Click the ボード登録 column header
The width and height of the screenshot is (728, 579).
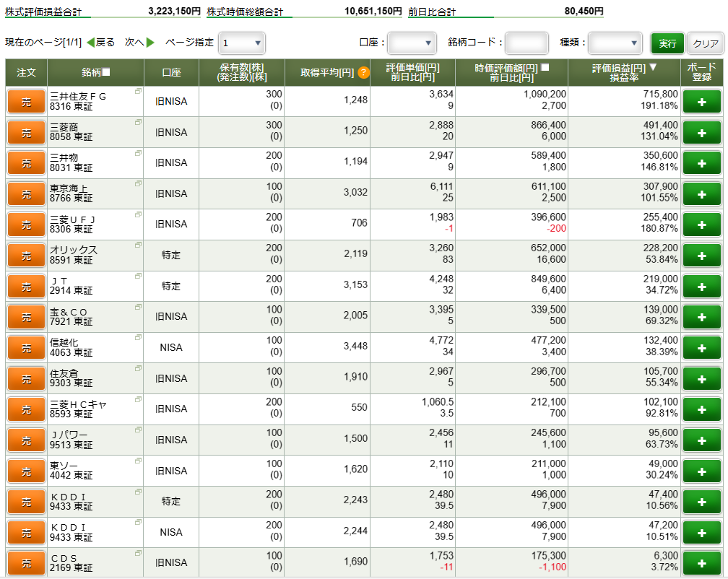click(701, 72)
